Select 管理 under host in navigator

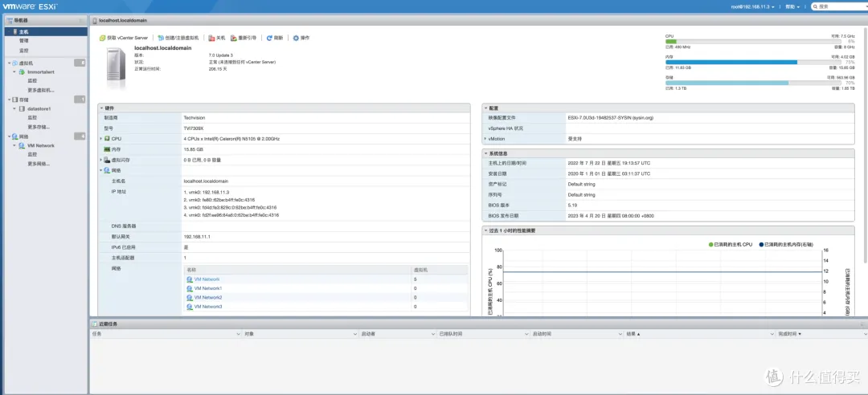point(24,40)
